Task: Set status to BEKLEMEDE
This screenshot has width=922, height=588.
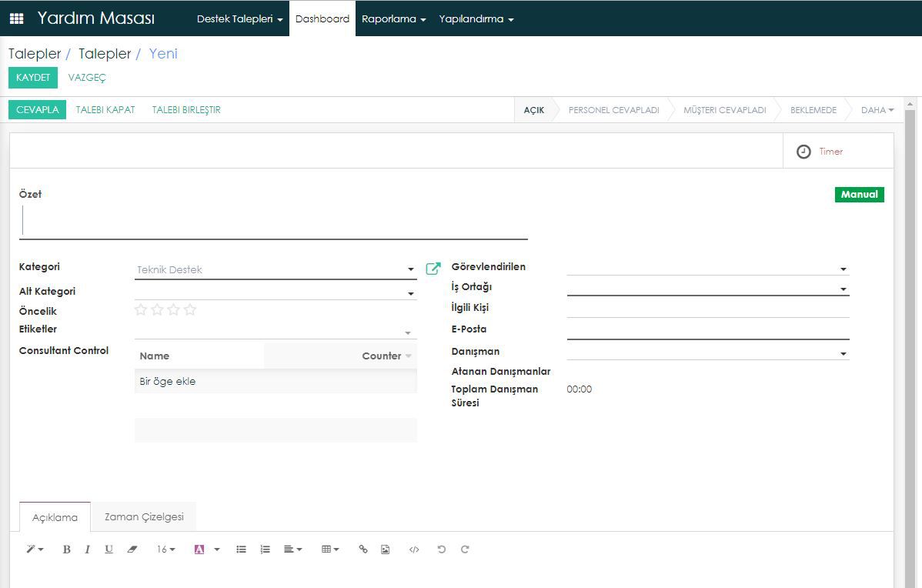Action: (813, 110)
